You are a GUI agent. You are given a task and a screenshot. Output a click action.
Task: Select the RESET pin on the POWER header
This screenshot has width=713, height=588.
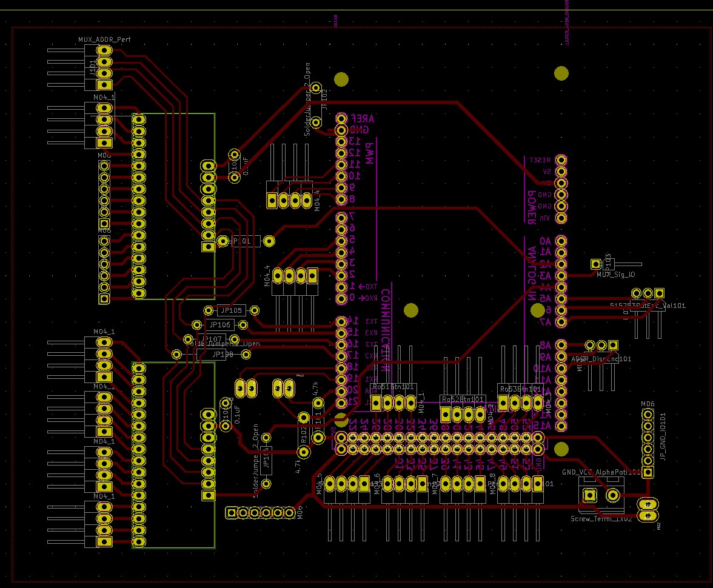561,158
